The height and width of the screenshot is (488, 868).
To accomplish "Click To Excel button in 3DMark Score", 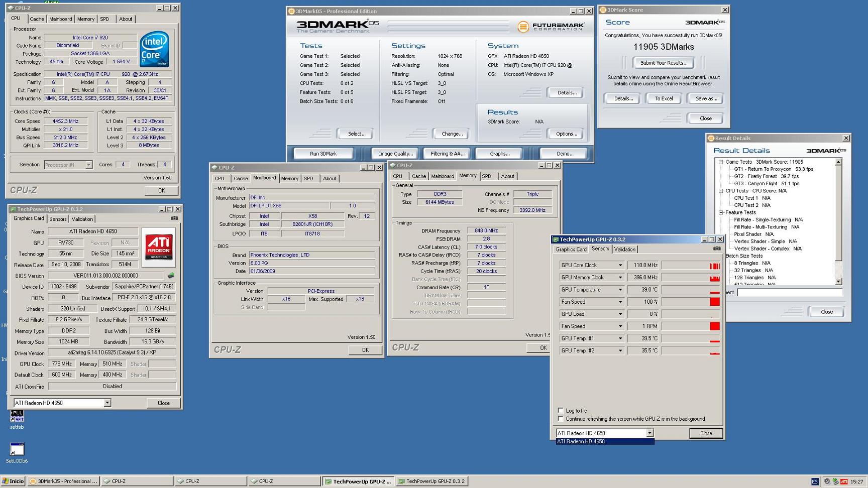I will (x=664, y=98).
